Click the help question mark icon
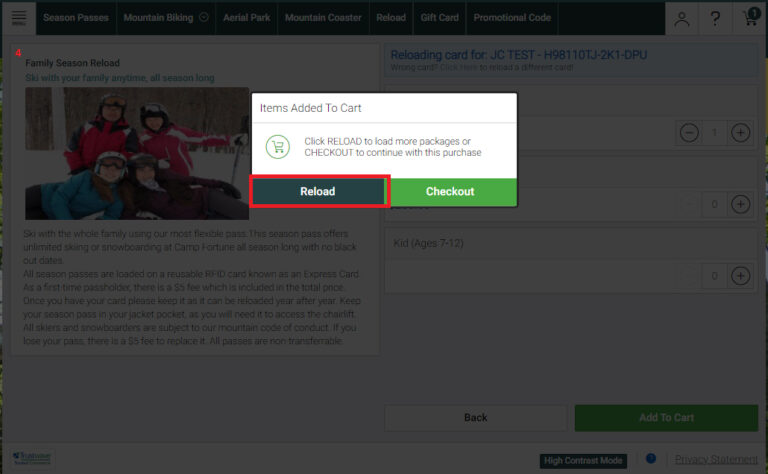 click(716, 18)
